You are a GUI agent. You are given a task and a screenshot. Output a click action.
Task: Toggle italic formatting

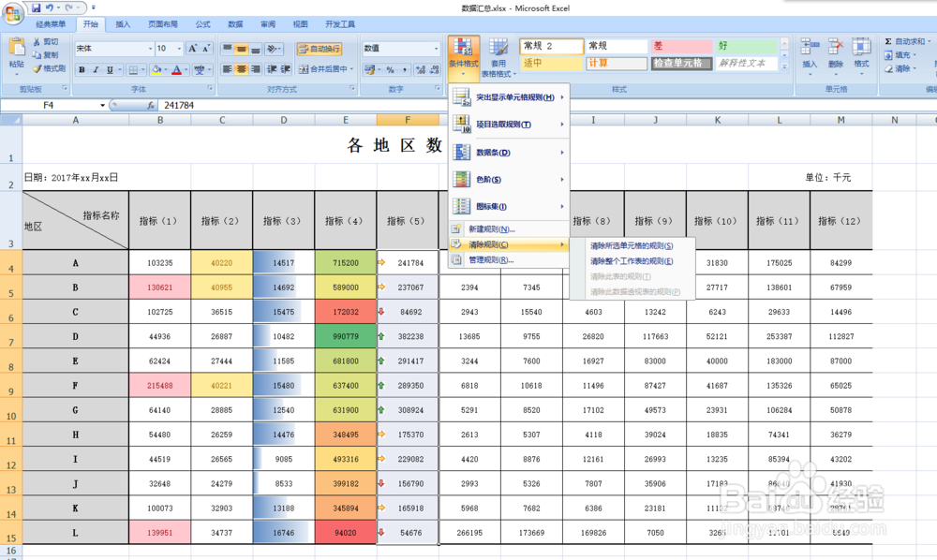point(95,70)
